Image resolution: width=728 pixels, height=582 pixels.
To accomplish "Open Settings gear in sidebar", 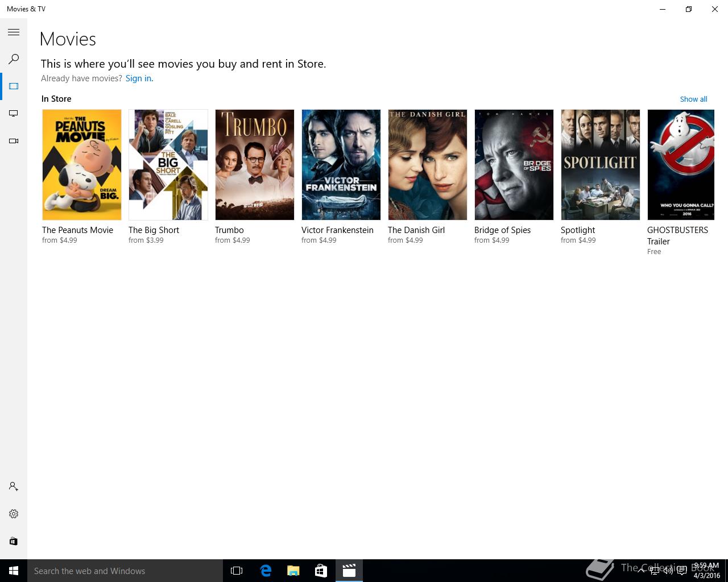I will click(14, 514).
